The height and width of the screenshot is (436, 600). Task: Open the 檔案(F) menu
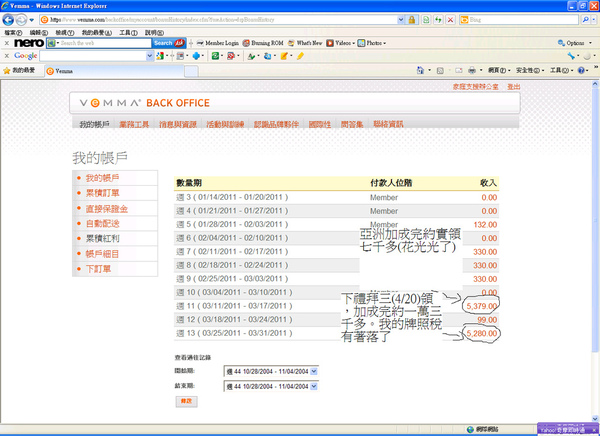coord(13,33)
